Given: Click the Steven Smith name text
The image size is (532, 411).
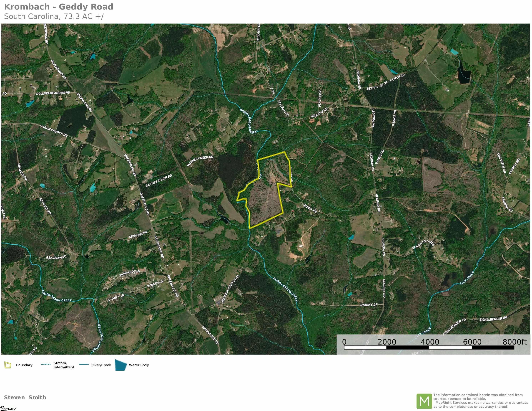Looking at the screenshot, I should point(25,397).
